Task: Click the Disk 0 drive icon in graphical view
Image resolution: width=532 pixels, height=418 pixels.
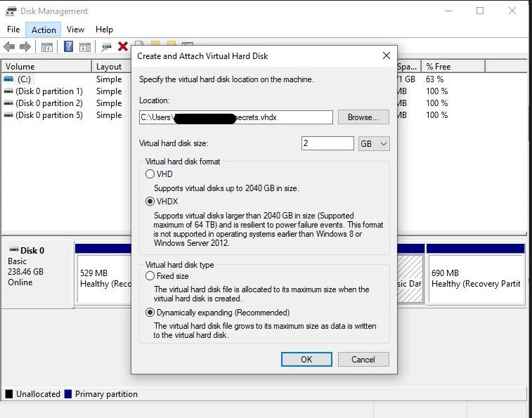Action: [14, 249]
